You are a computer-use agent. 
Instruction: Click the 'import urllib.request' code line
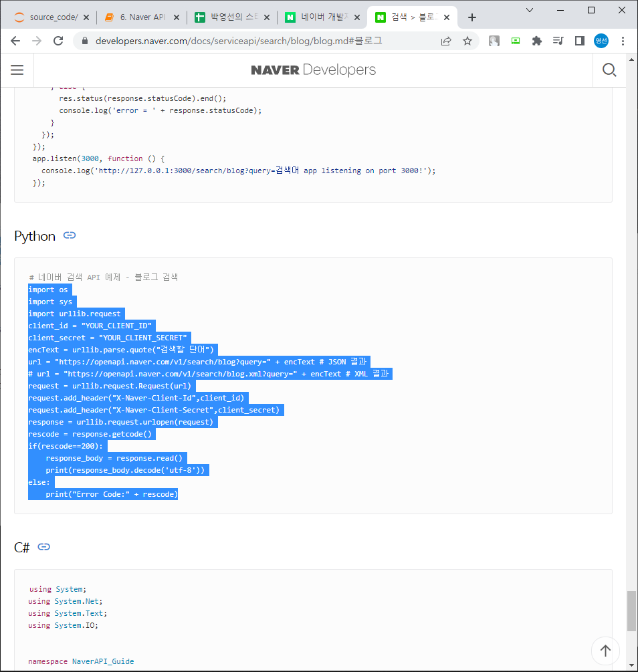[x=75, y=314]
